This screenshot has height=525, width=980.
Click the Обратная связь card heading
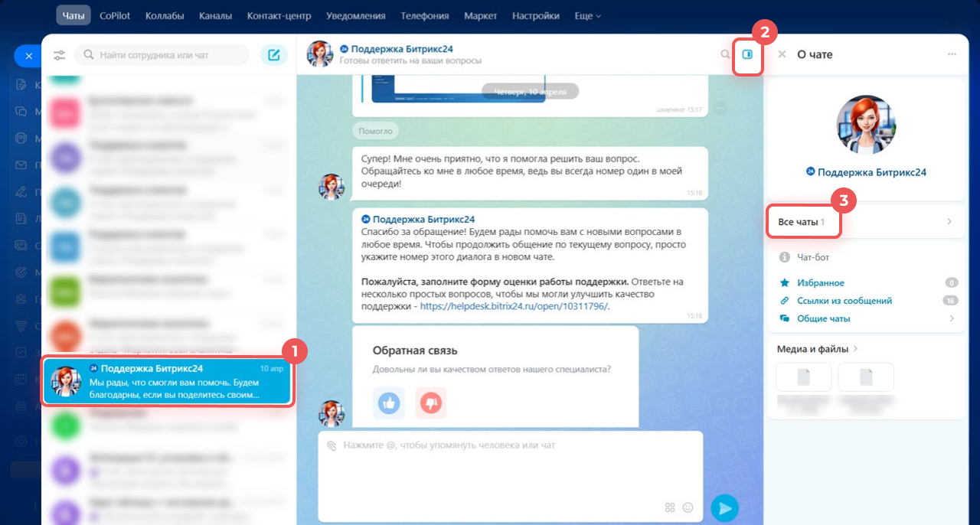point(415,351)
